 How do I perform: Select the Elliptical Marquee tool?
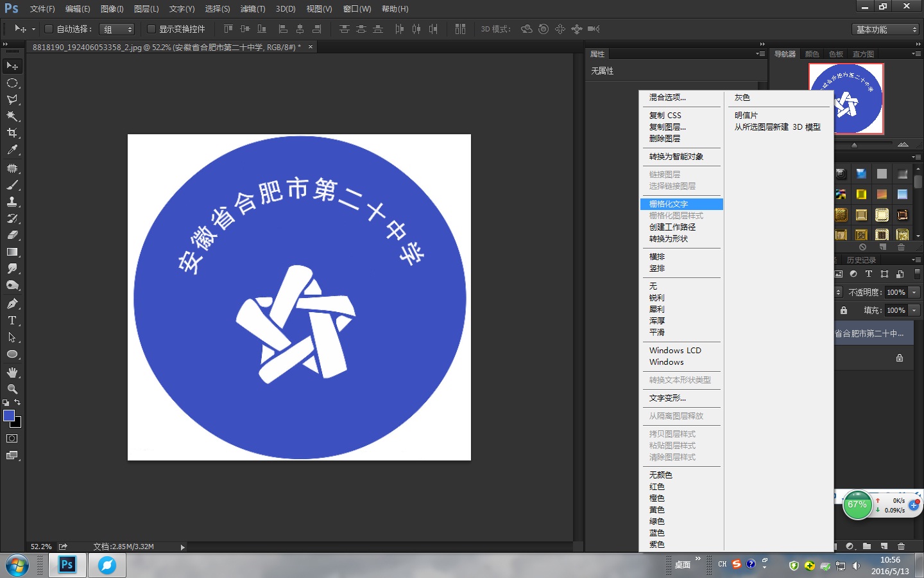pos(12,83)
